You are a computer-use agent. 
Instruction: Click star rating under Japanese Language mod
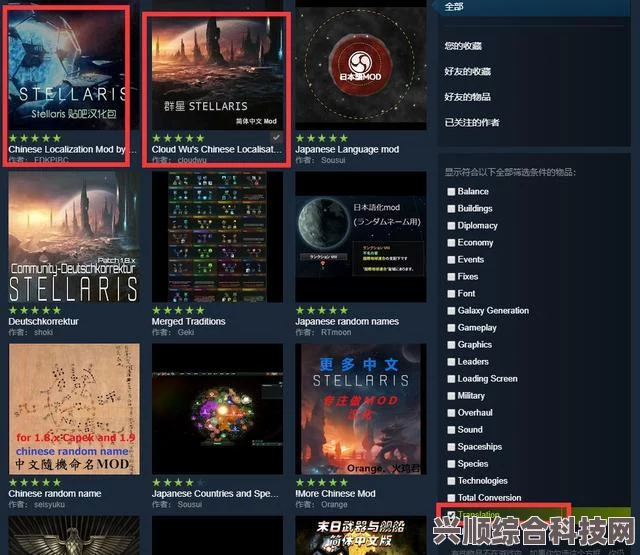pos(322,138)
